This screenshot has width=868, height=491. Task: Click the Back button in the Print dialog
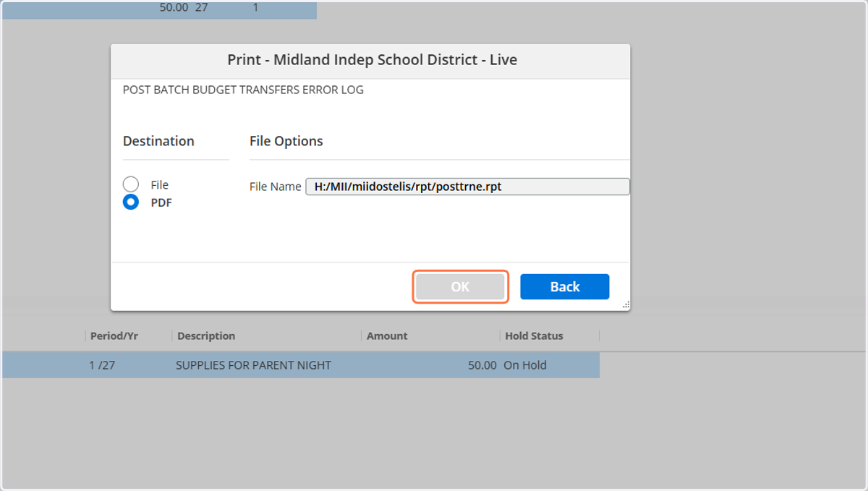pyautogui.click(x=565, y=286)
